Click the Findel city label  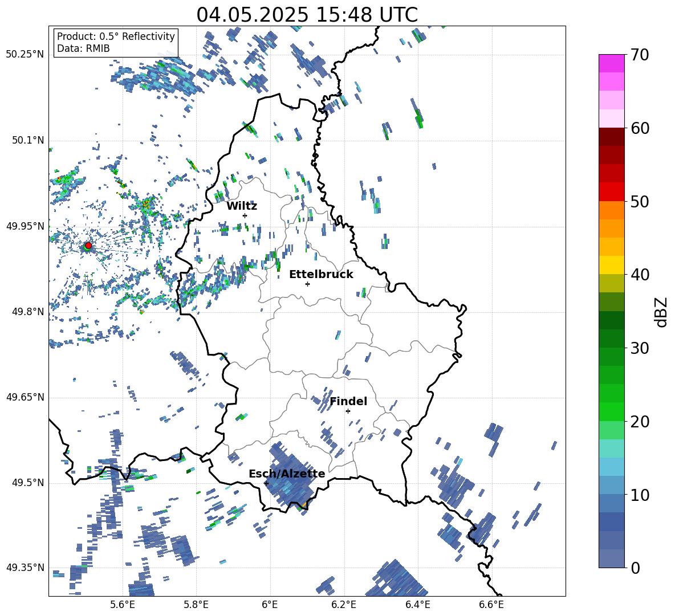tap(348, 401)
